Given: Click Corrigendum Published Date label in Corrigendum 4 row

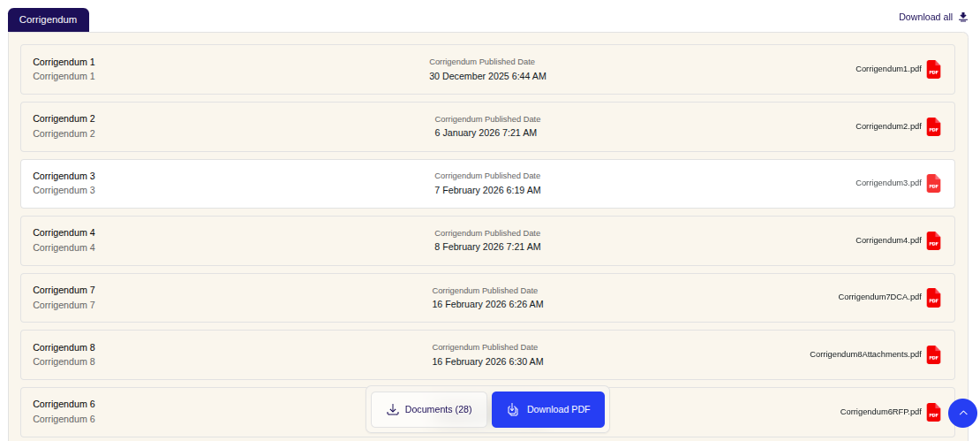Looking at the screenshot, I should 487,233.
